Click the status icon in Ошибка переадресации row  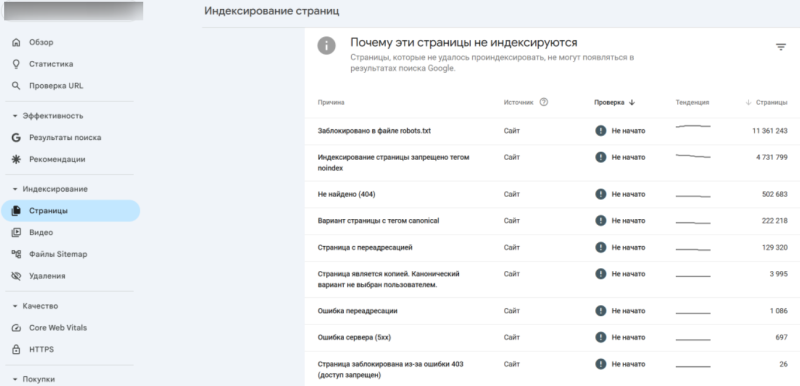tap(601, 311)
